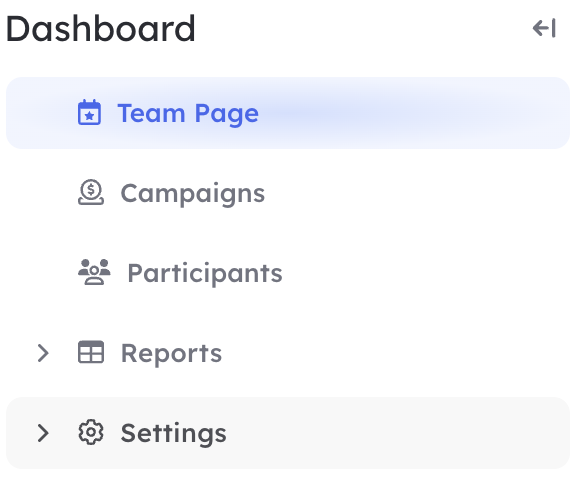Expand the Reports section chevron
The height and width of the screenshot is (490, 586).
coord(43,353)
